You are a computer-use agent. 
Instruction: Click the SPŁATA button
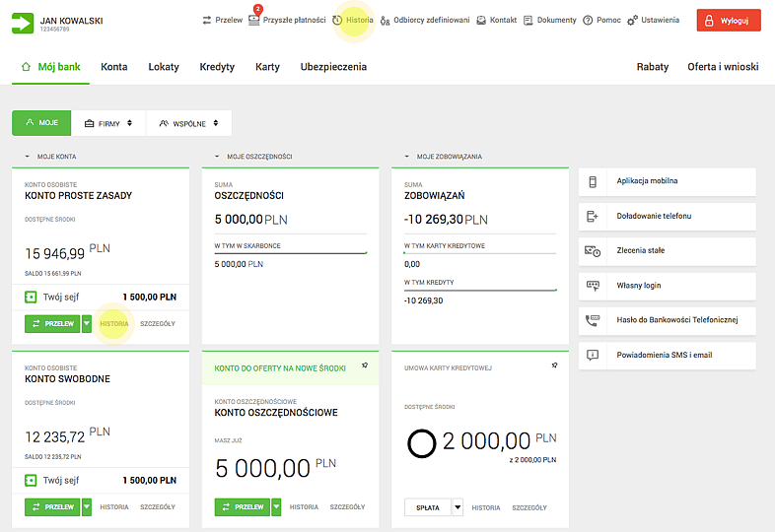coord(428,507)
